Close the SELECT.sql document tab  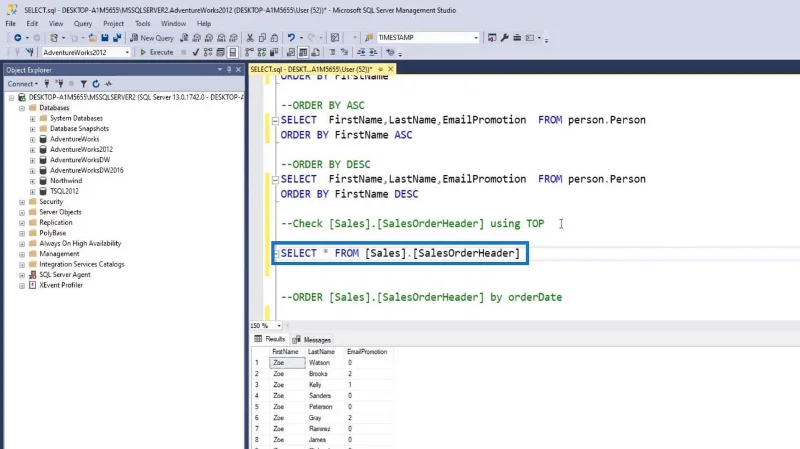click(391, 69)
